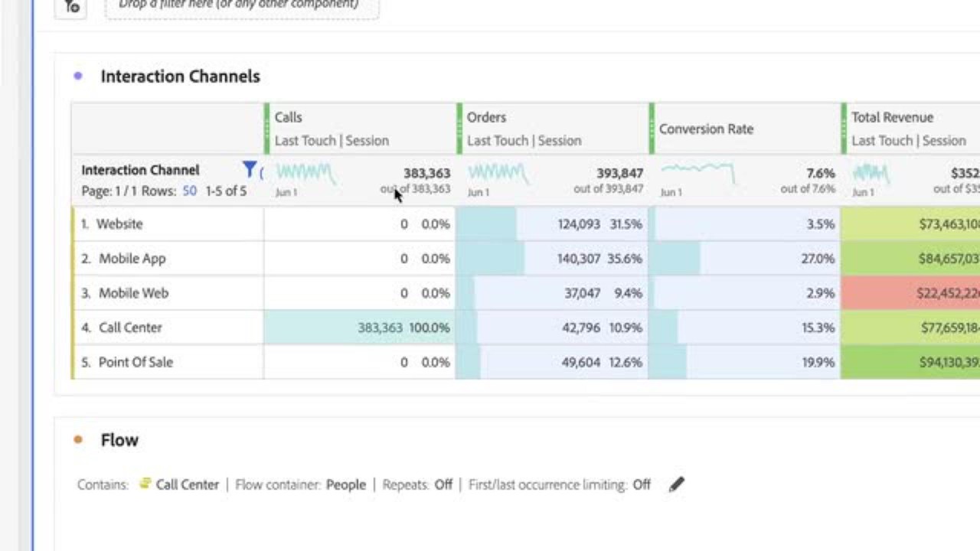Click Call Center conversion rate 15.3%

(x=744, y=327)
